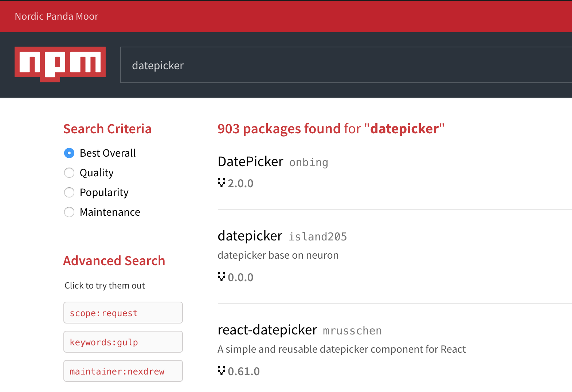Select the Quality radio button
Screen dimensions: 572x392
pyautogui.click(x=69, y=173)
